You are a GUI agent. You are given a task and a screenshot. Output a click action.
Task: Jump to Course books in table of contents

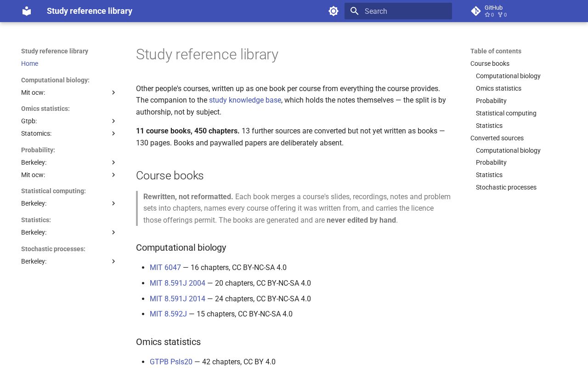(490, 63)
